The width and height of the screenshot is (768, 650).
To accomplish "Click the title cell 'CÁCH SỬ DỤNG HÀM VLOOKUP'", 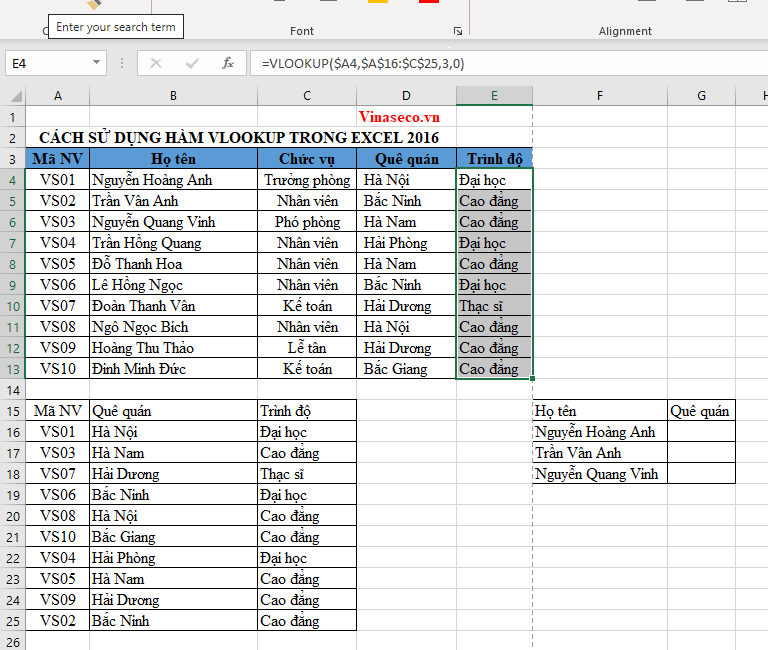I will point(238,138).
